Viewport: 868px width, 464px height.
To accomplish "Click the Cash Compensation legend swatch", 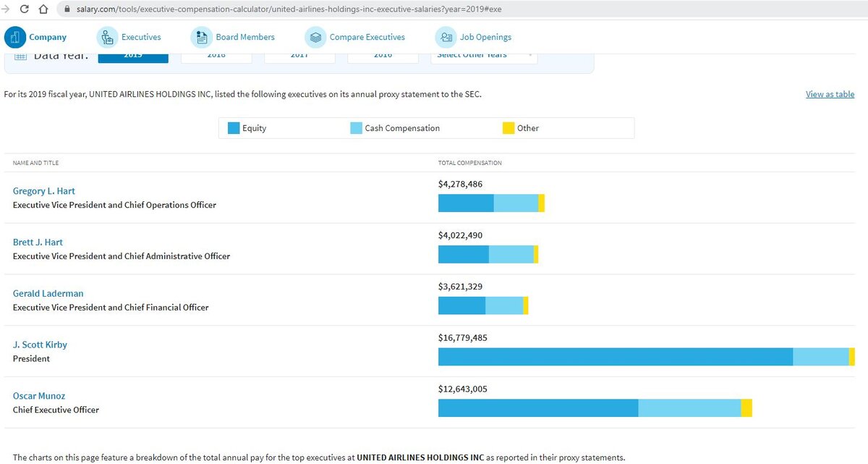I will 356,128.
